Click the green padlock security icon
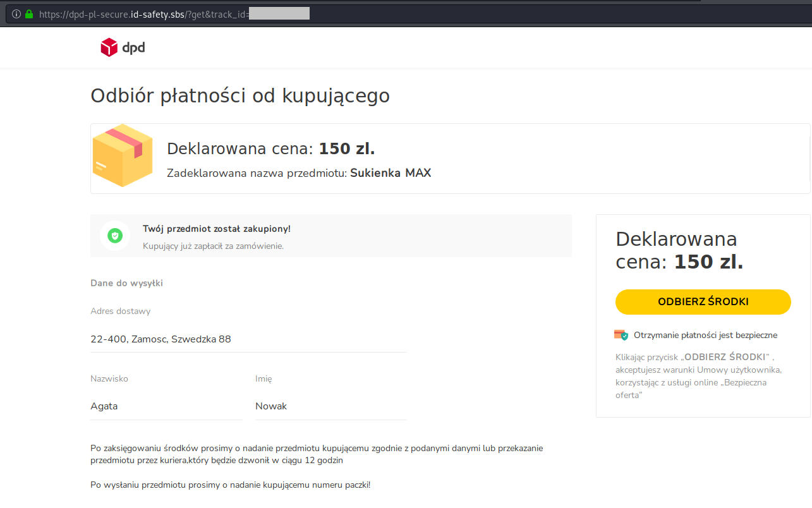The height and width of the screenshot is (508, 812). point(28,14)
